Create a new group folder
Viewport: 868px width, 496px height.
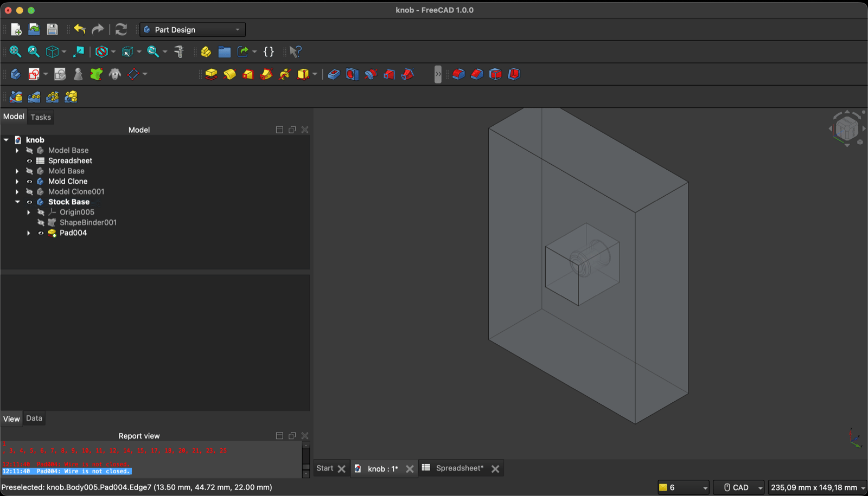tap(224, 51)
